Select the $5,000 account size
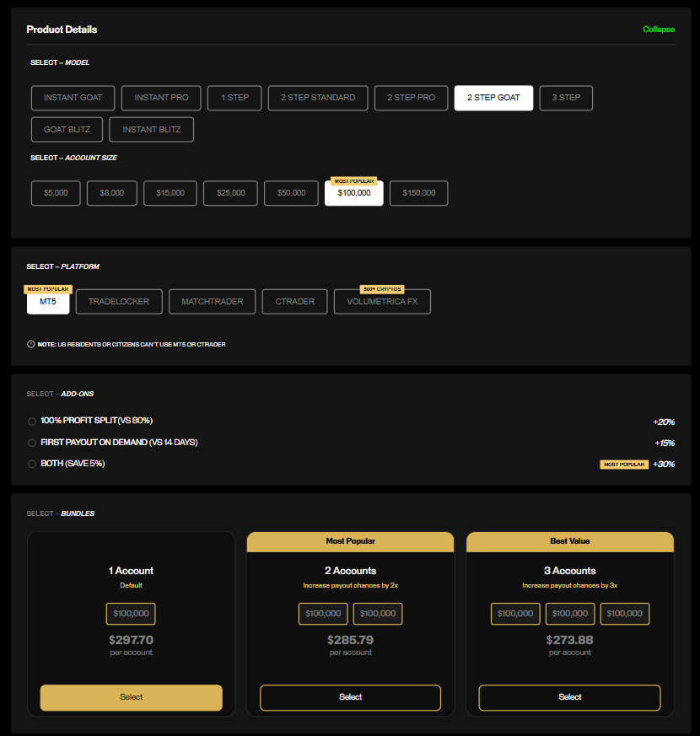700x736 pixels. [55, 193]
